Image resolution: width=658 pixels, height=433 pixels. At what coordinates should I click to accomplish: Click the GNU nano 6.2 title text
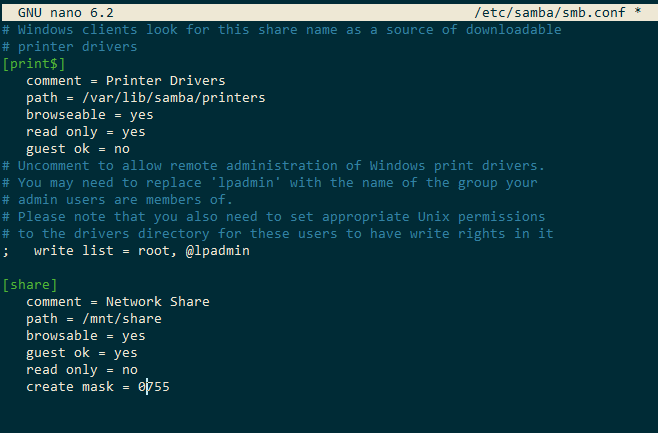[66, 11]
